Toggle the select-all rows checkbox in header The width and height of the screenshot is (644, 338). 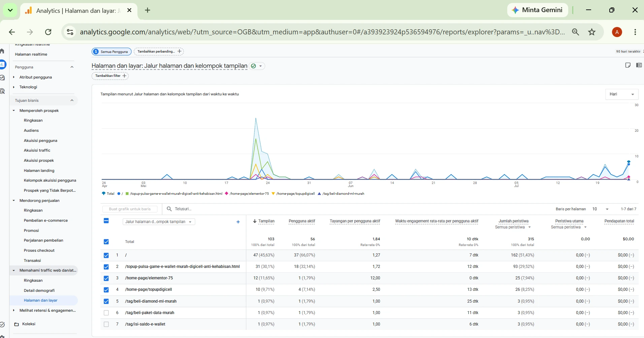106,221
